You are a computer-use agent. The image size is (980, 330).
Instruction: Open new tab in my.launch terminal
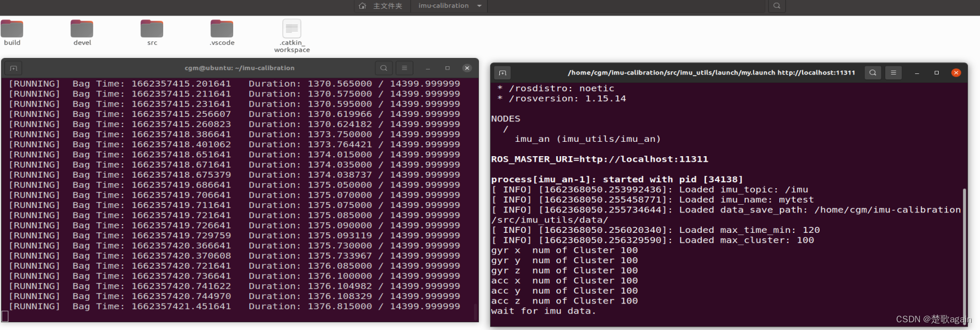point(502,72)
